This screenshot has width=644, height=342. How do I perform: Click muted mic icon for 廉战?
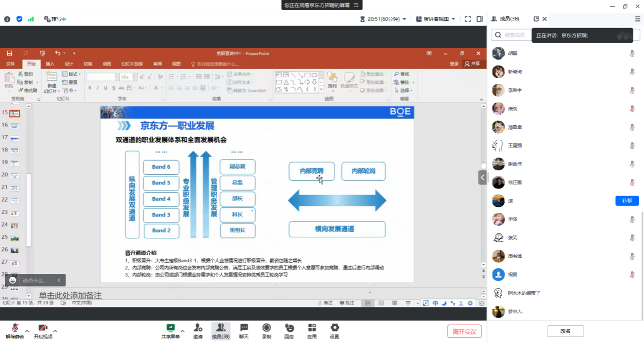(632, 109)
